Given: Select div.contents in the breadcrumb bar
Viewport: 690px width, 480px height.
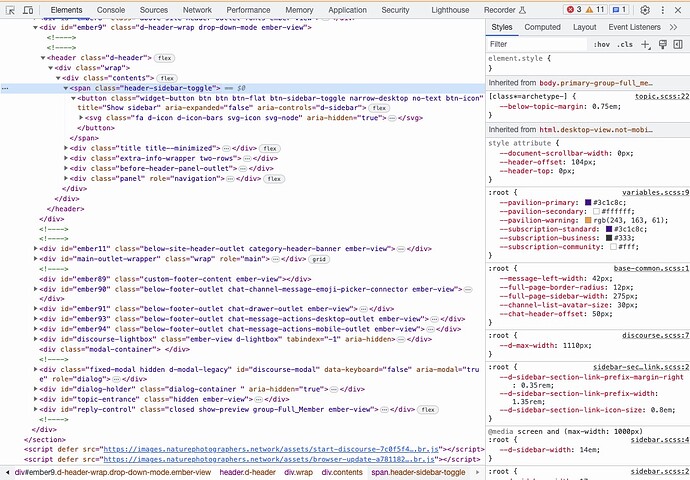Looking at the screenshot, I should click(342, 473).
